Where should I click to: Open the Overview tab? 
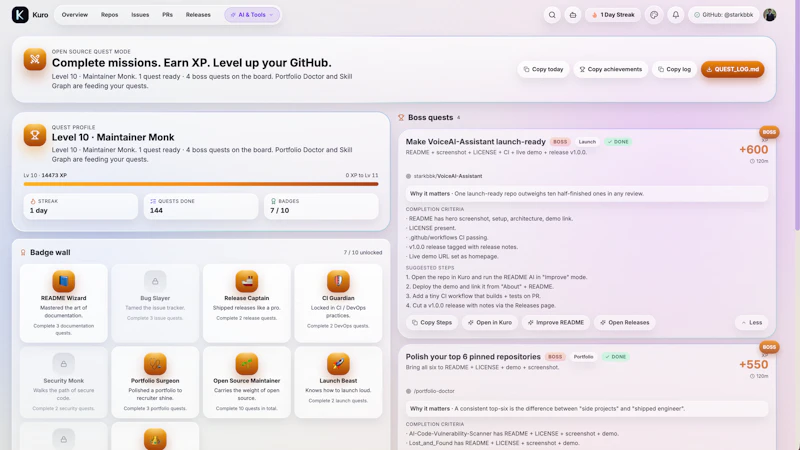pyautogui.click(x=74, y=15)
